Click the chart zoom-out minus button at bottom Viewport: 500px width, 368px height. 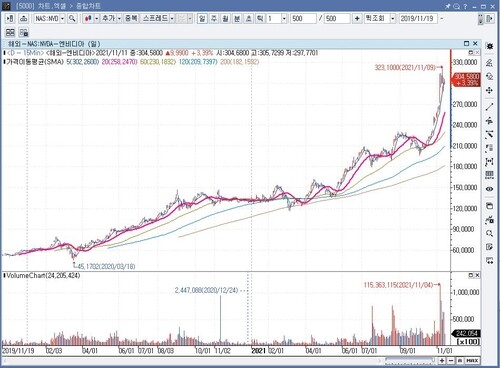click(x=451, y=360)
